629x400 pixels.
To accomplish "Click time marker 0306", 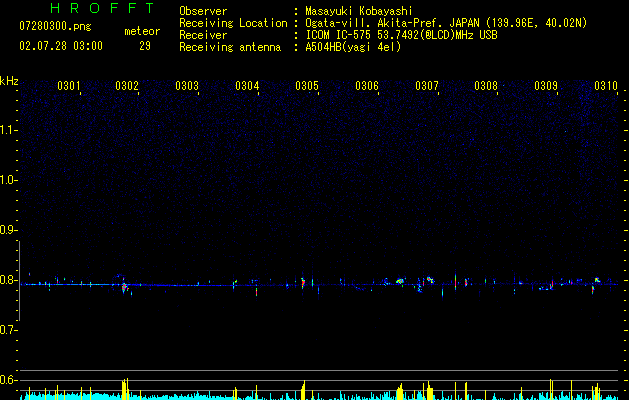I will (367, 85).
